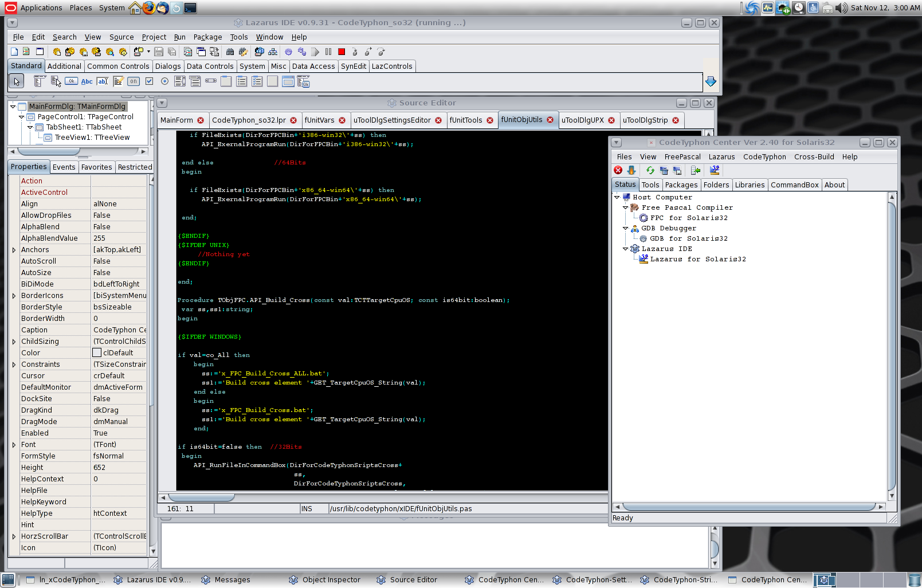Click the volume speaker icon in system tray
922x588 pixels.
point(841,7)
